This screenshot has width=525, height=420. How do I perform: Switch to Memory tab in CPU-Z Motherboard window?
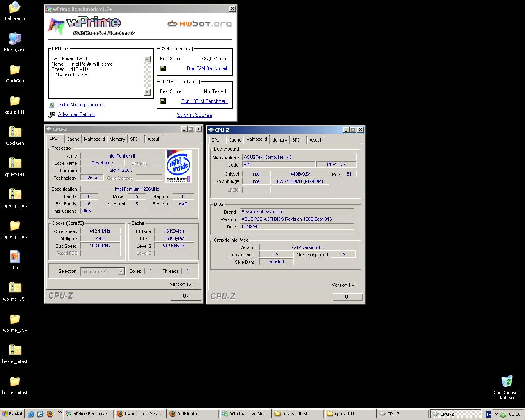coord(279,140)
